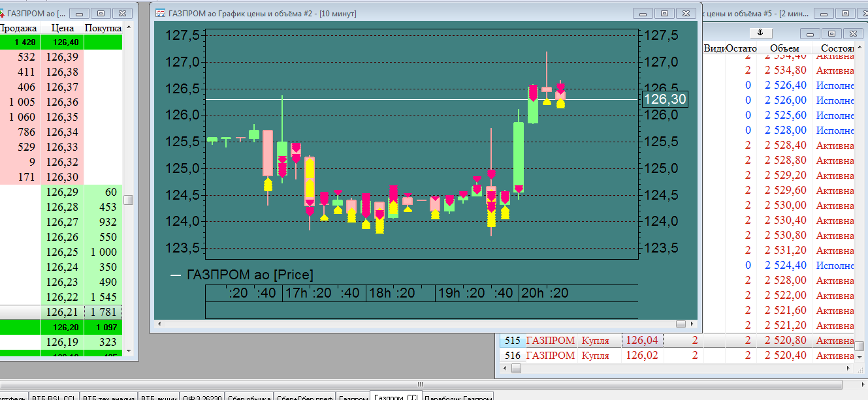
Task: Select ask price 126,36 in order book
Action: click(62, 102)
